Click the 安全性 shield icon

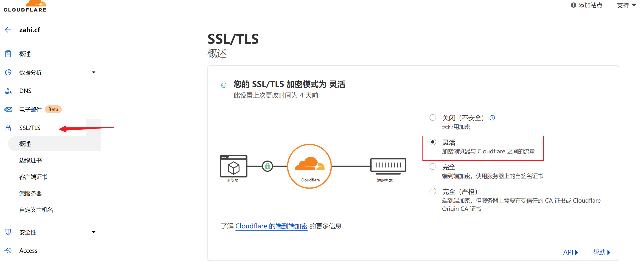click(x=8, y=232)
